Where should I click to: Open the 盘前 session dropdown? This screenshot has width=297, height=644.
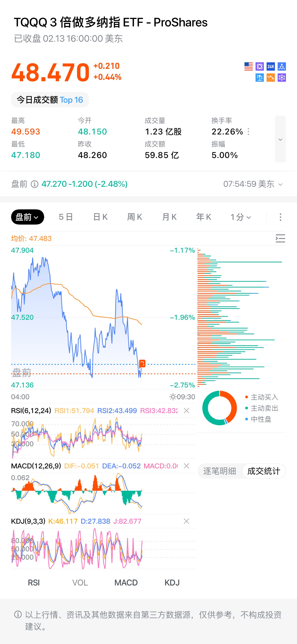click(27, 217)
